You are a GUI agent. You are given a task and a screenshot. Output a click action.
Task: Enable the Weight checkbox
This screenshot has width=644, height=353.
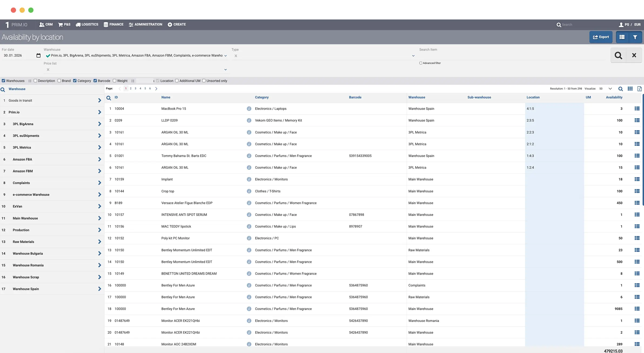point(115,81)
